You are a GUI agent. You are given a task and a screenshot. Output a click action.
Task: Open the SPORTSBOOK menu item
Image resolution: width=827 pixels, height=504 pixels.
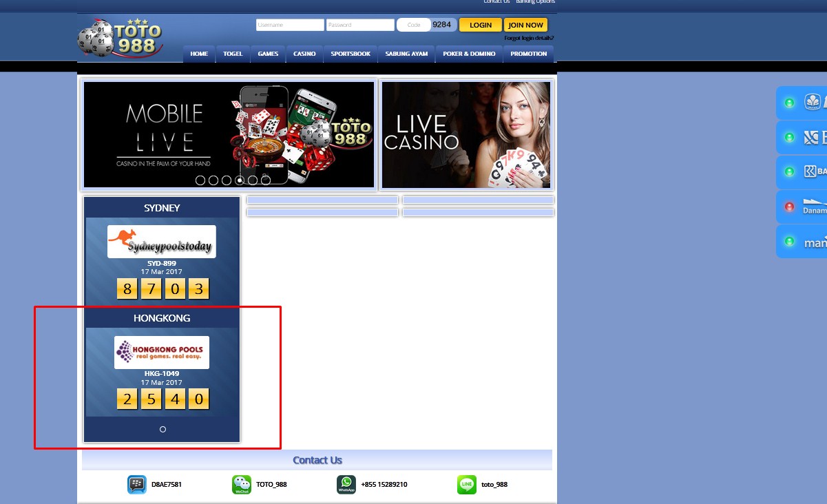(350, 54)
